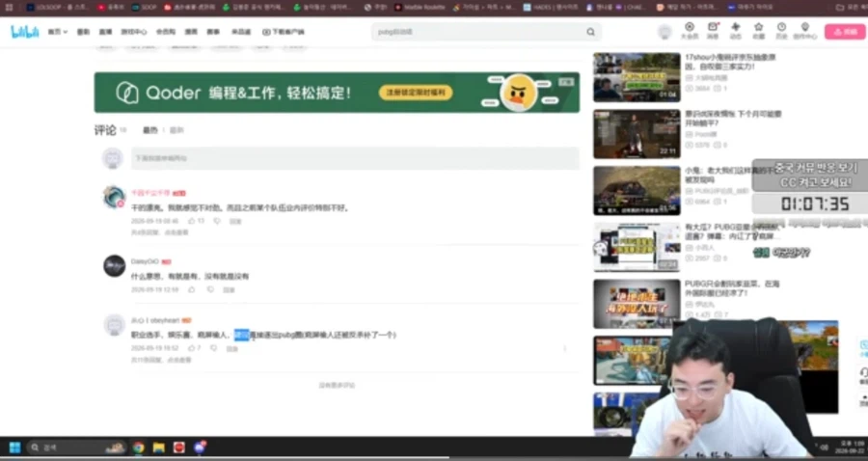Dislike obeyheart's comment
The image size is (868, 461).
click(x=213, y=348)
